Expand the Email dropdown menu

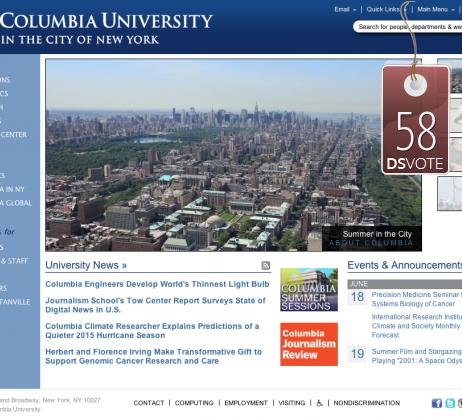point(345,9)
